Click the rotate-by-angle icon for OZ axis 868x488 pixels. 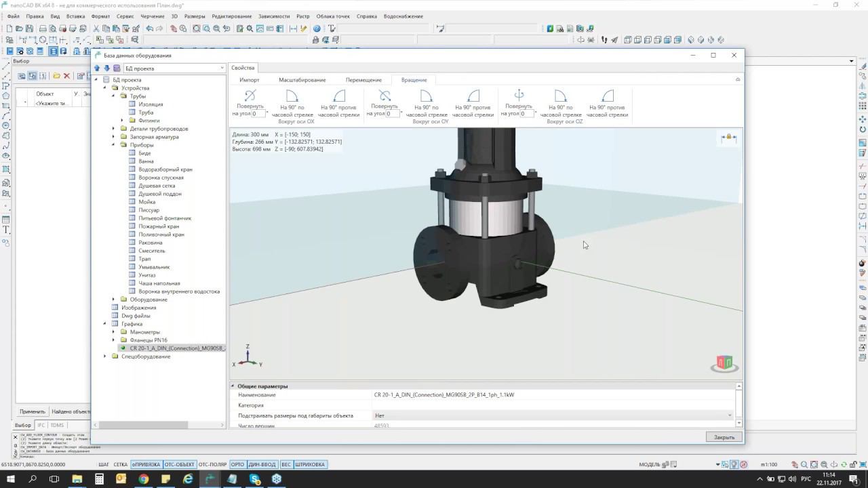(519, 96)
